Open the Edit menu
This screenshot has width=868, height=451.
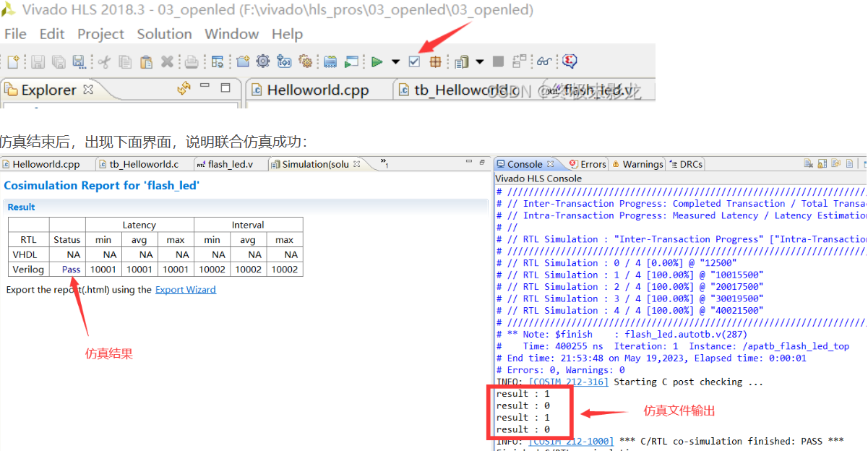[52, 34]
